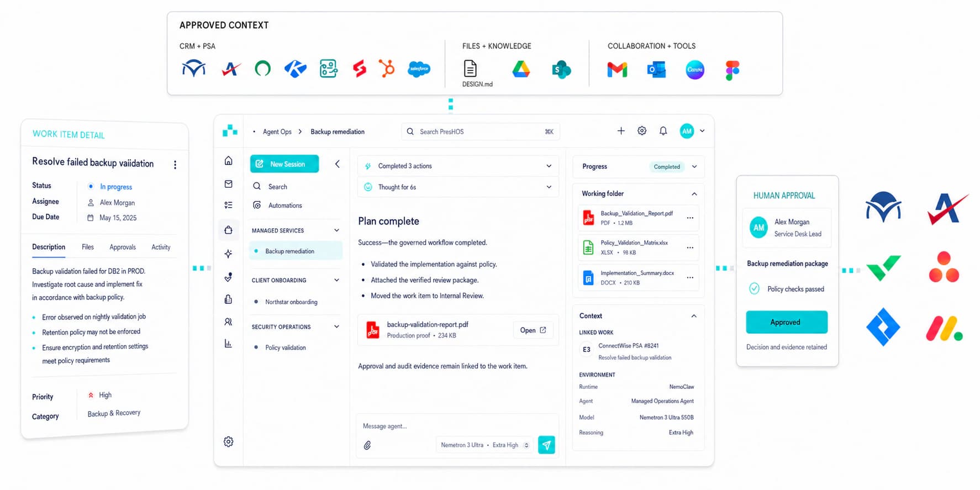The image size is (980, 490).
Task: Collapse the Context section
Action: pos(694,316)
